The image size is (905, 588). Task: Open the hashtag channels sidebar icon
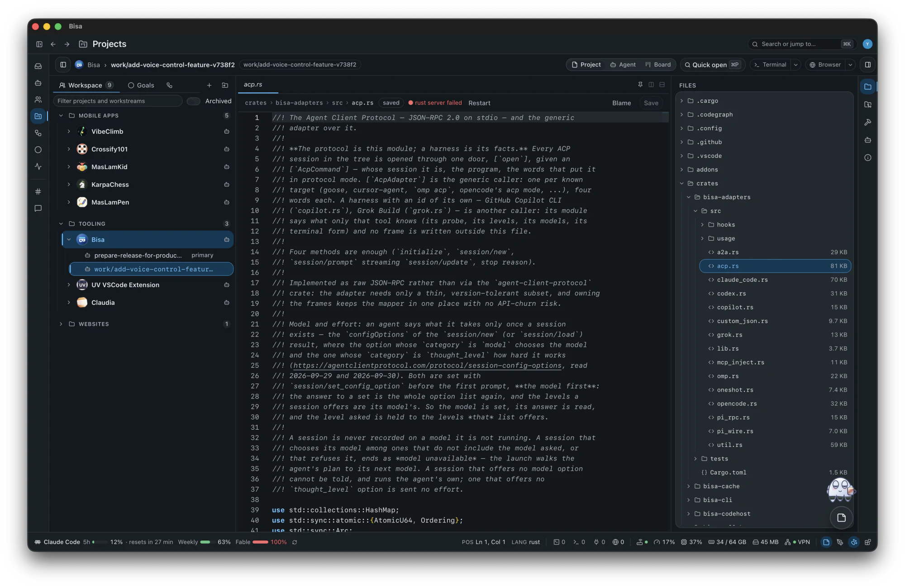[38, 191]
